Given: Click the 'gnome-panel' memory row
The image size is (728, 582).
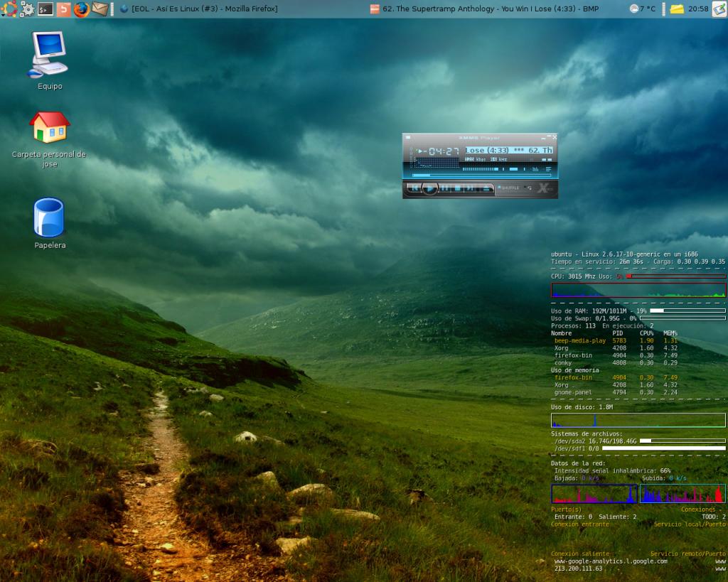Looking at the screenshot, I should click(x=616, y=393).
